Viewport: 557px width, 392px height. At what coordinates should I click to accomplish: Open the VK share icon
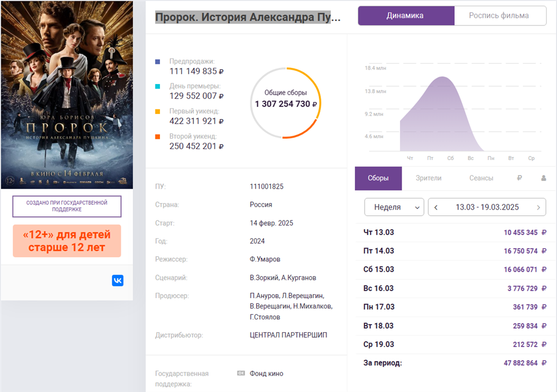click(x=117, y=280)
